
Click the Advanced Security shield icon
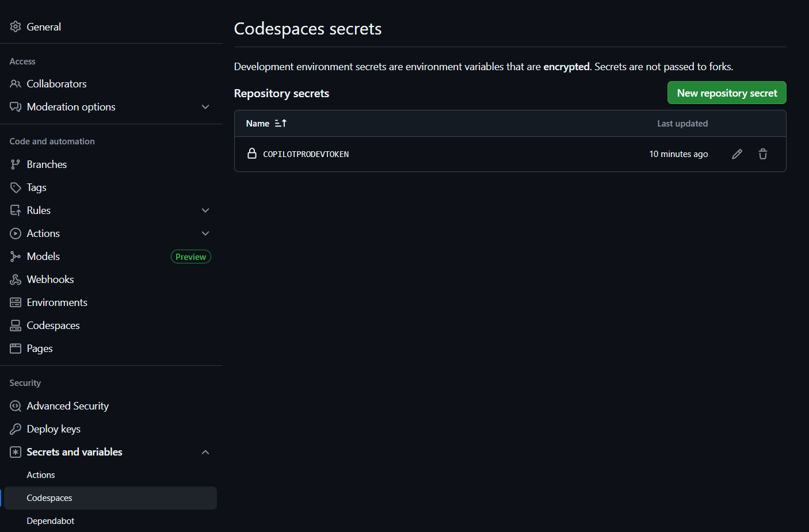[x=15, y=405]
